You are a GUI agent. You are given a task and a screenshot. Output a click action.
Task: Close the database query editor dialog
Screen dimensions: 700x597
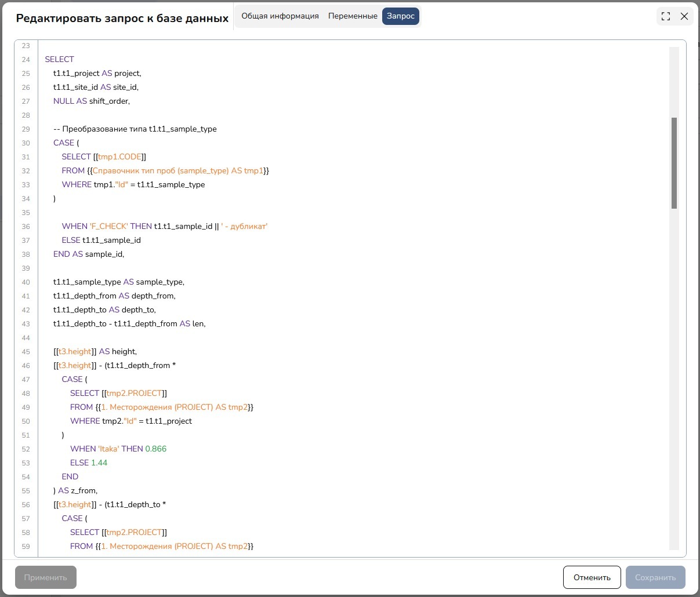coord(684,16)
